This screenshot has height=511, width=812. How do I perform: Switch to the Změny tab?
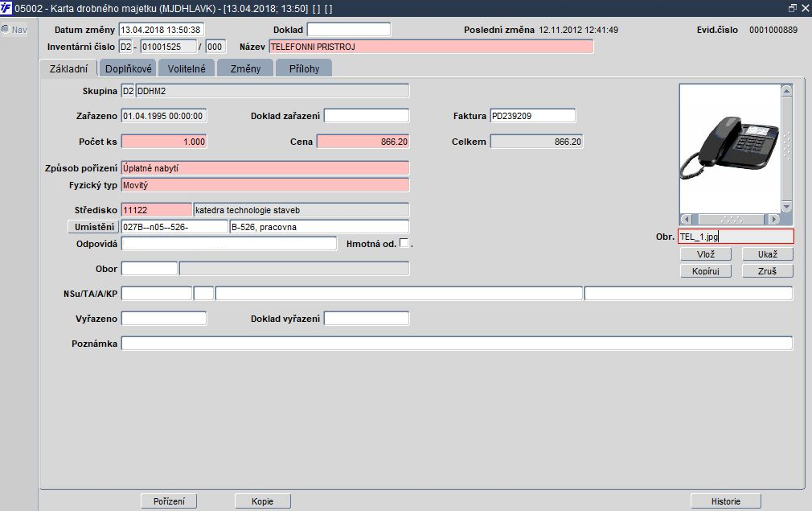[x=245, y=68]
